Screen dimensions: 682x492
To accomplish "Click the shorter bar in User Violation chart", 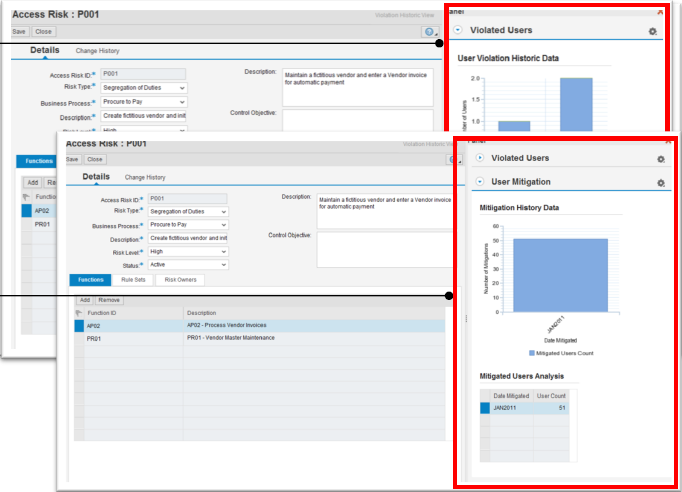I will (514, 126).
